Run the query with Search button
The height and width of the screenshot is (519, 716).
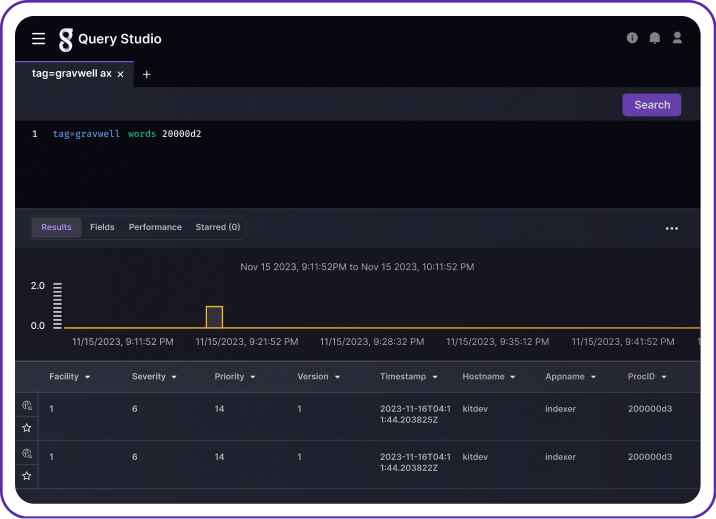[652, 105]
